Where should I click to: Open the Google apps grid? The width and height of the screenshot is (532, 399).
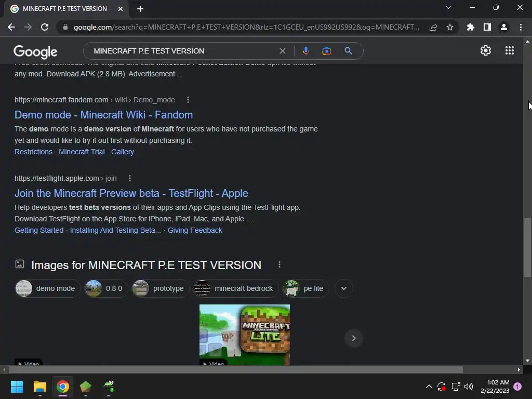coord(509,50)
